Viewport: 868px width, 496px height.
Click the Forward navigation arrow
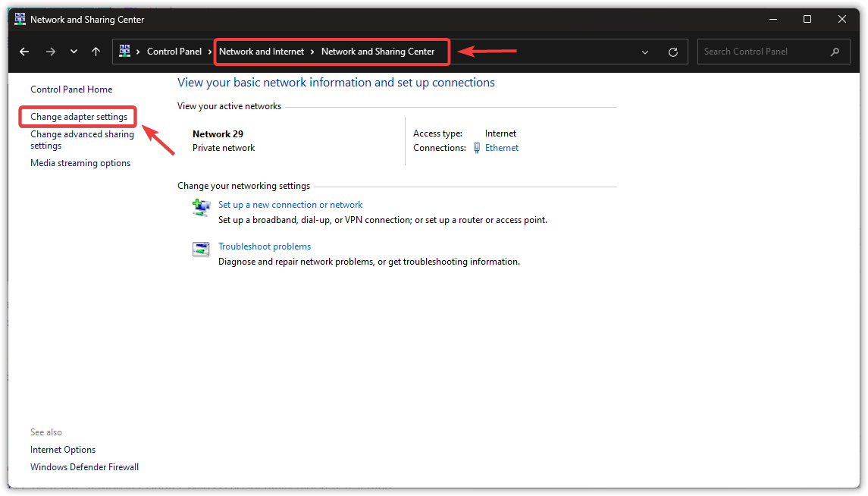pyautogui.click(x=50, y=52)
